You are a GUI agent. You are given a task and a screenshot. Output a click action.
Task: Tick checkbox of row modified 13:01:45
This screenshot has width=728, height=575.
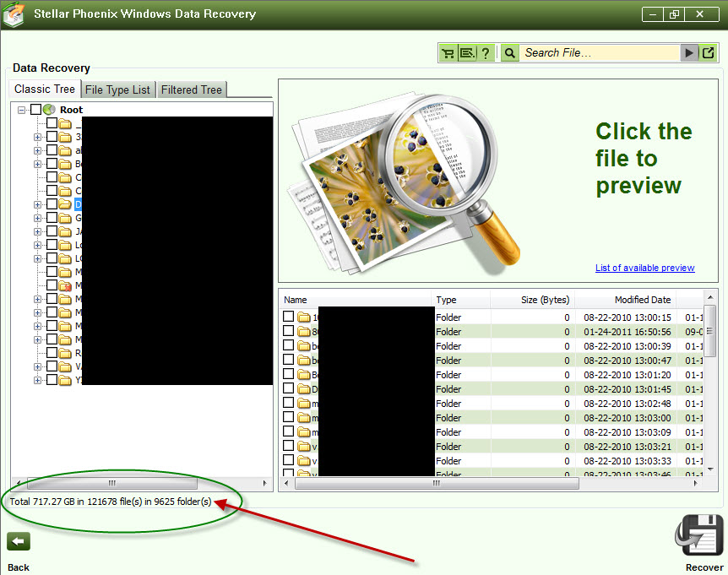(x=288, y=388)
